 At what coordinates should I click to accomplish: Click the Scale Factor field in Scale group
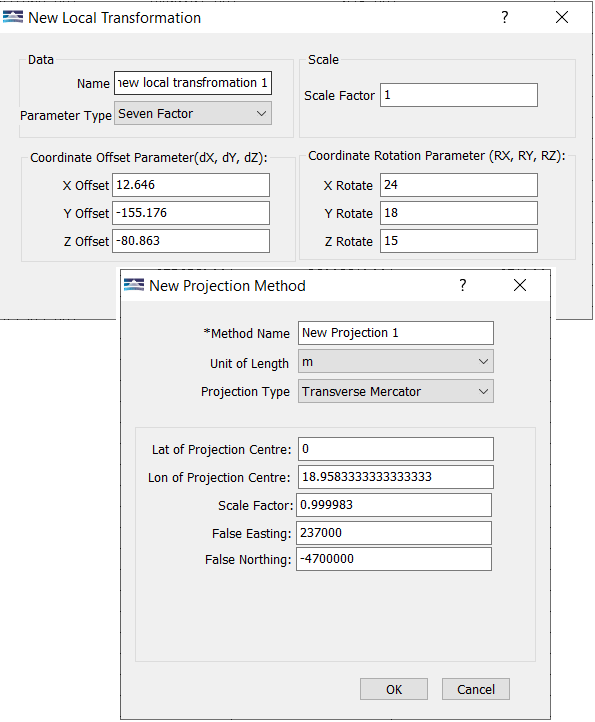(x=459, y=95)
